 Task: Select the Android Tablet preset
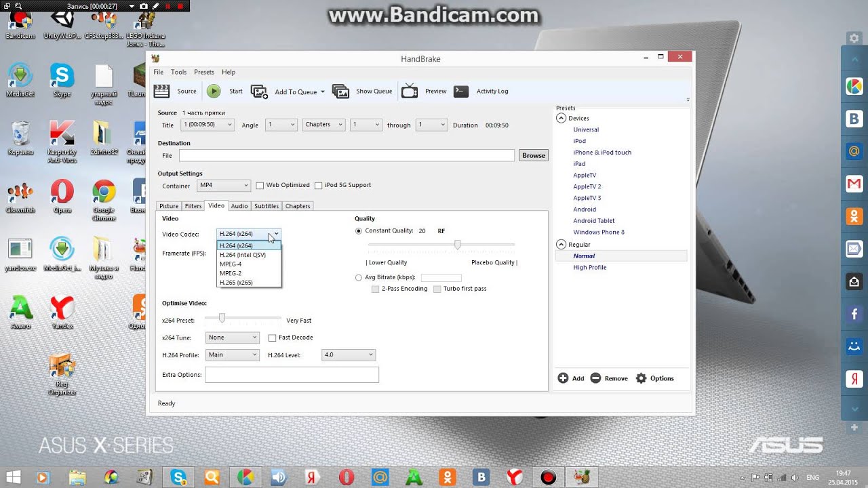pos(594,220)
